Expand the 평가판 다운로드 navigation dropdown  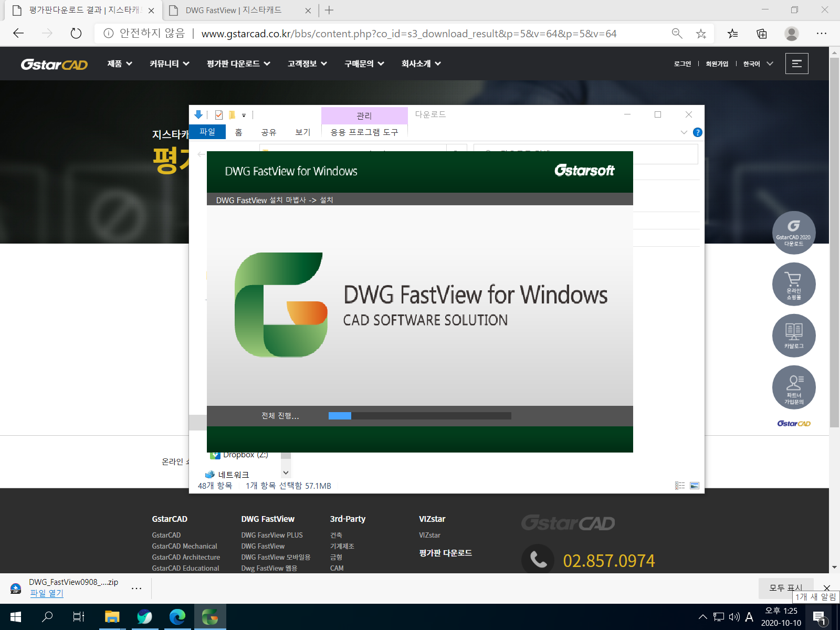coord(238,64)
